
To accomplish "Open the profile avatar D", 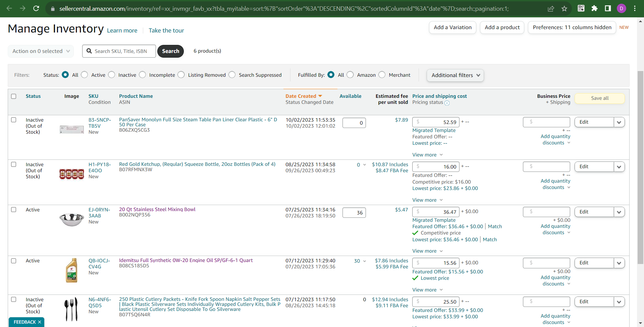I will pos(622,8).
